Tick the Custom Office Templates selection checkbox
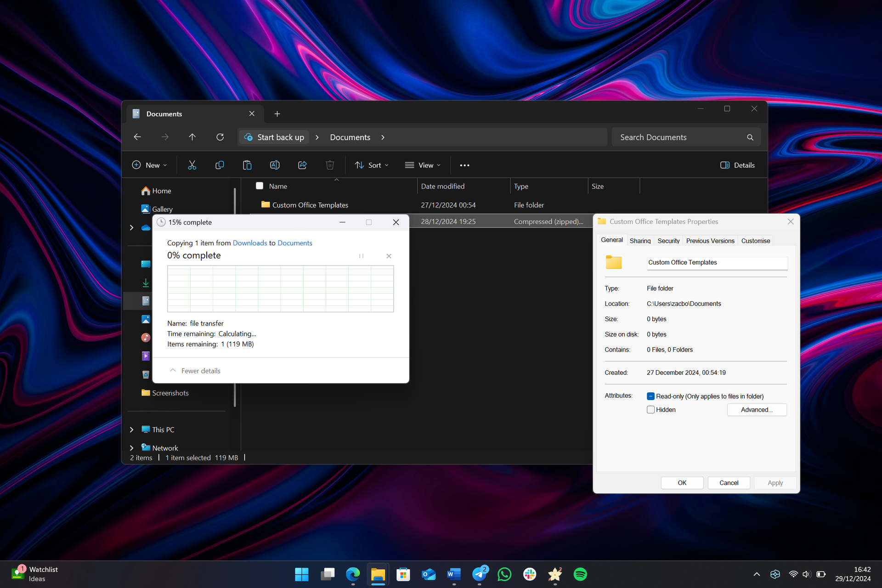The image size is (882, 588). [x=260, y=205]
